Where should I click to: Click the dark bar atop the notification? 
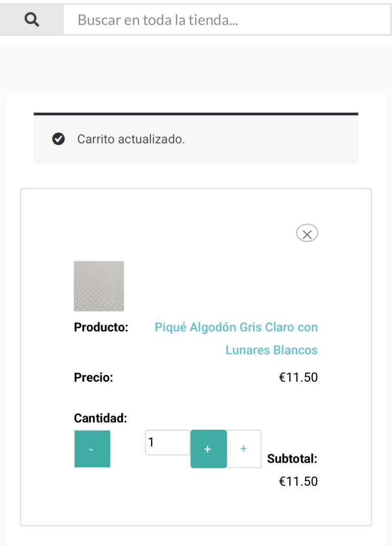pos(195,114)
